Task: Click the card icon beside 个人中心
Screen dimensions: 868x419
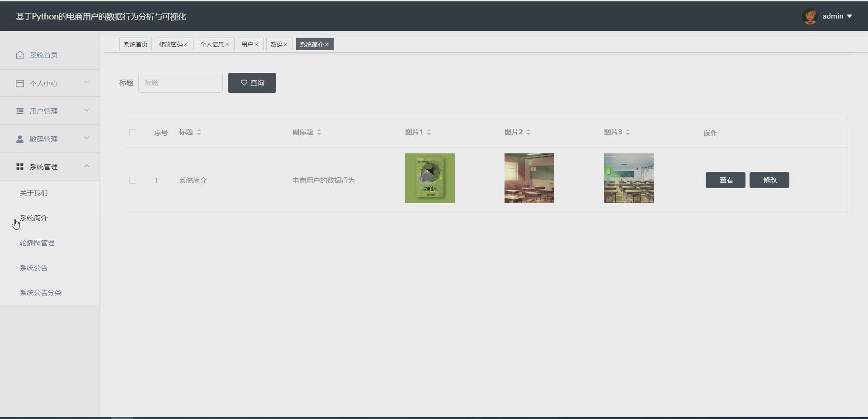Action: [19, 83]
